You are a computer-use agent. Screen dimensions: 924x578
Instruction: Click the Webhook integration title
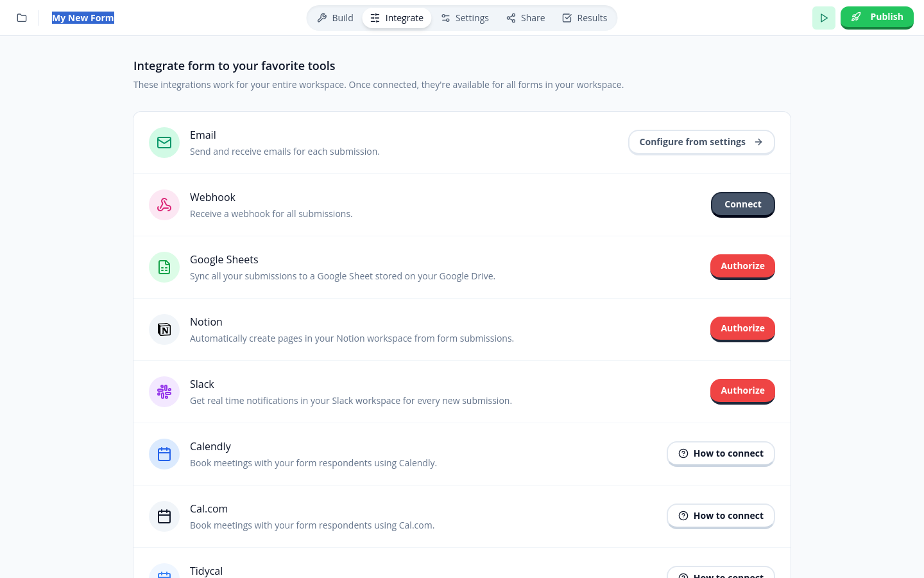[212, 197]
